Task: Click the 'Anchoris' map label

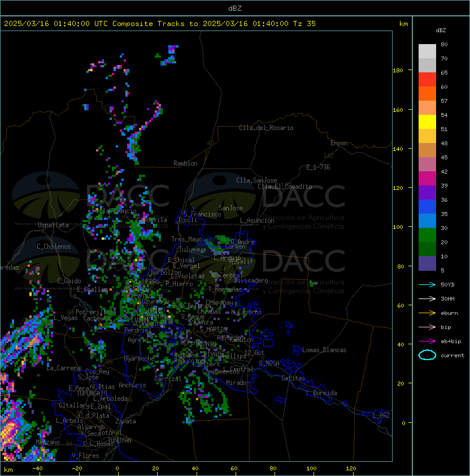Action: (x=132, y=385)
